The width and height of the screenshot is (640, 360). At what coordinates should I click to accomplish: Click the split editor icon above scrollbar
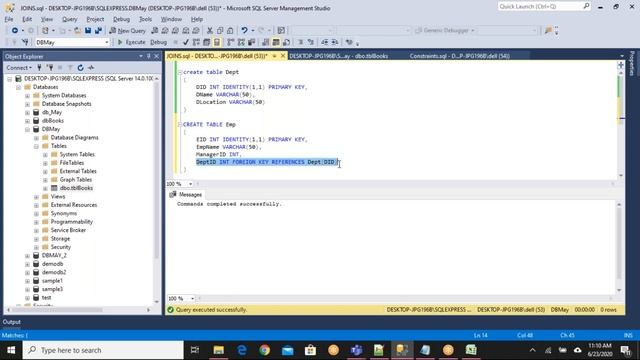[621, 65]
